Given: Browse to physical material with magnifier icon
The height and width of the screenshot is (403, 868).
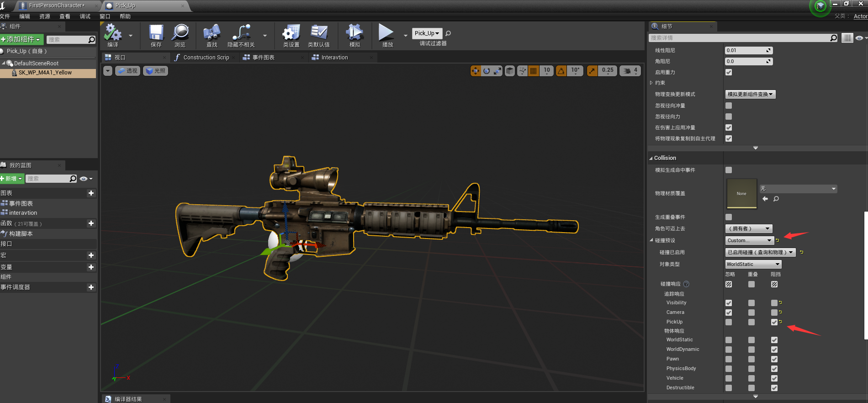Looking at the screenshot, I should click(x=776, y=199).
